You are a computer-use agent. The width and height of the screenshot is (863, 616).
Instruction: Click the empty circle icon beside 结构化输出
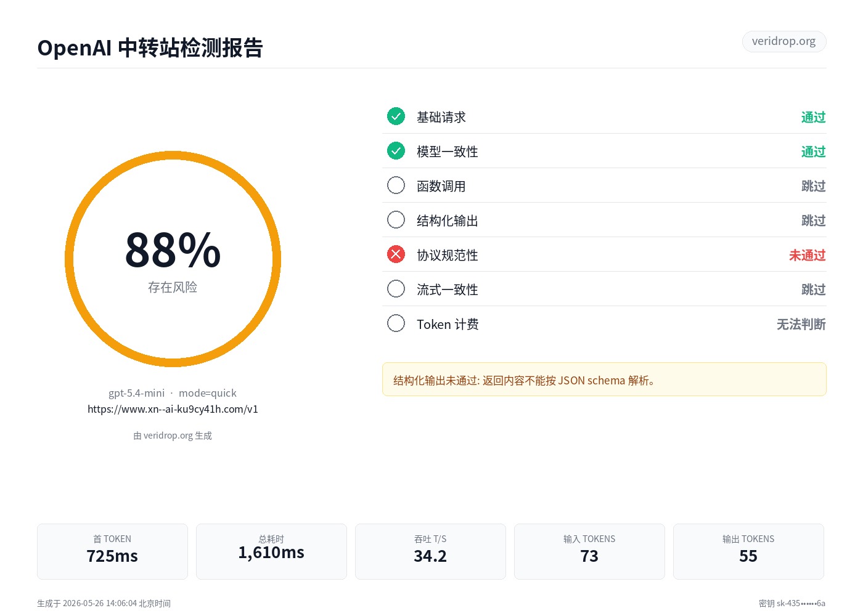pos(396,220)
